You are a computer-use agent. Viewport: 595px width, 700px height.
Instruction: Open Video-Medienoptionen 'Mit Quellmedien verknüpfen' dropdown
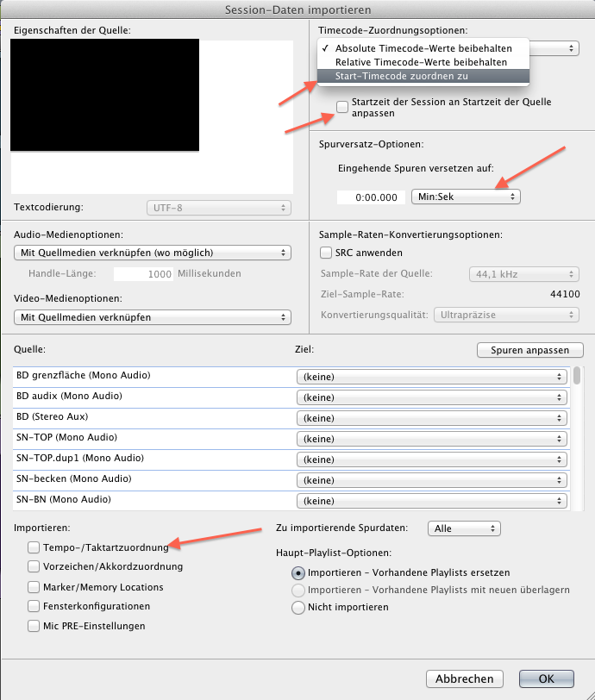pyautogui.click(x=153, y=317)
